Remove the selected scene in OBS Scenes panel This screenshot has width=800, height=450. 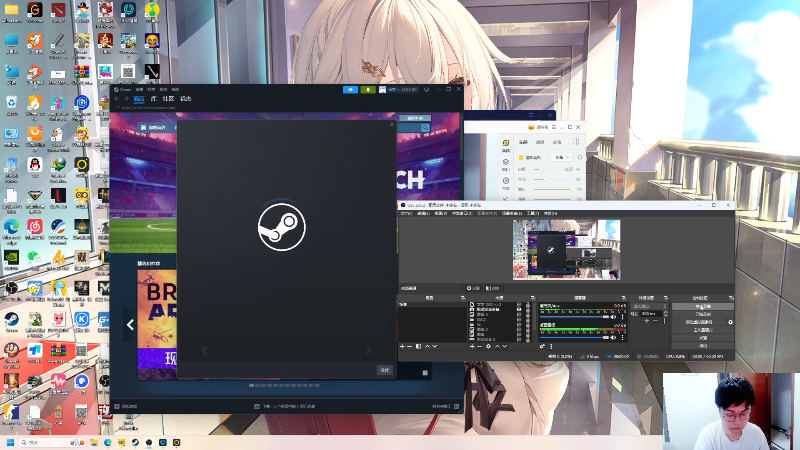click(410, 346)
